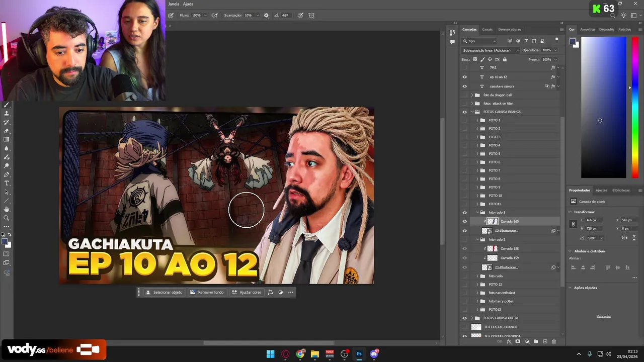Lock layer position
This screenshot has height=362, width=644.
pyautogui.click(x=490, y=59)
